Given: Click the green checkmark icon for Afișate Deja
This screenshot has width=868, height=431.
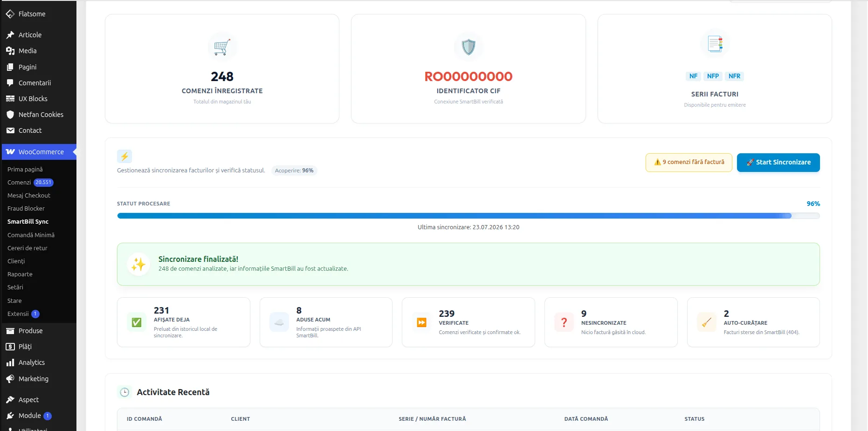Looking at the screenshot, I should click(x=137, y=322).
